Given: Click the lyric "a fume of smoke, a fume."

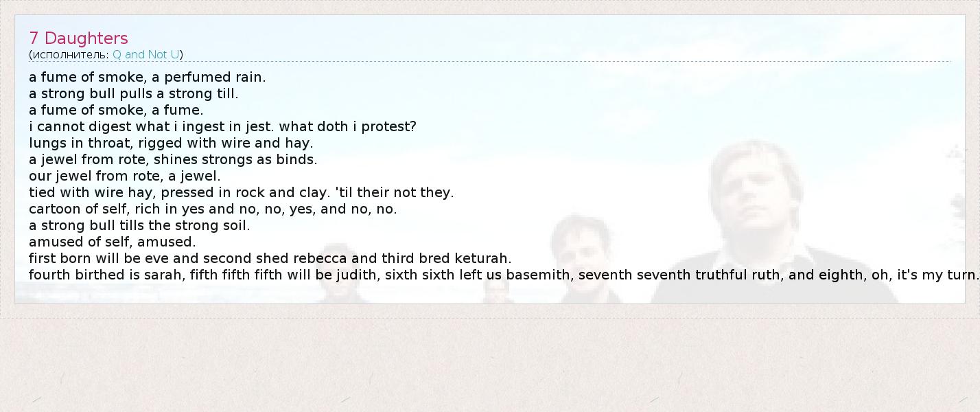Looking at the screenshot, I should click(116, 110).
